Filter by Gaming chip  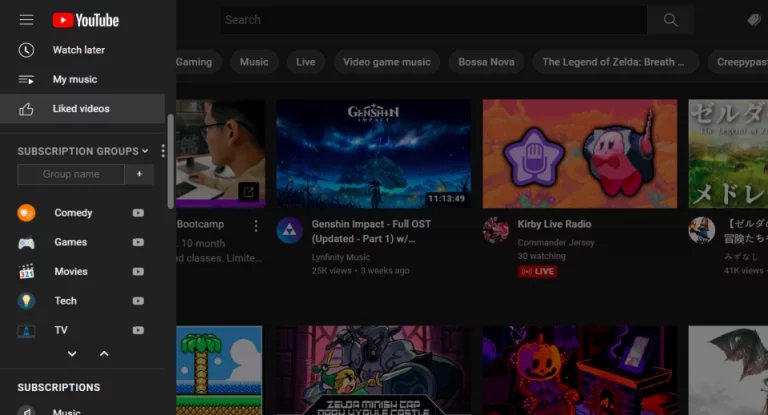(198, 62)
